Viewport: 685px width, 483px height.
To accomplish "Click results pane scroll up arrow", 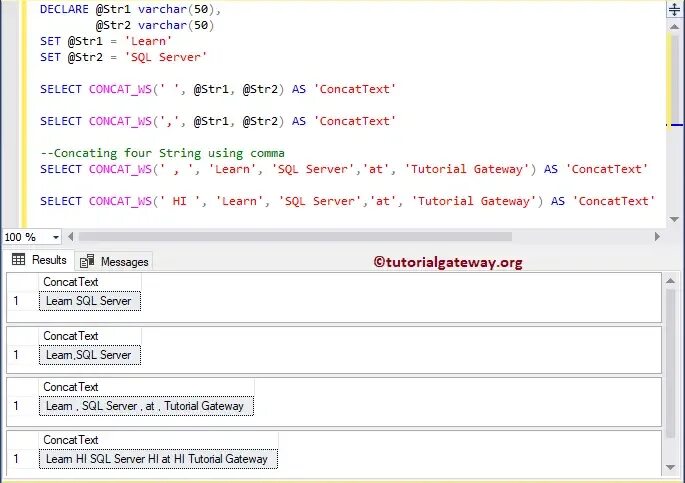I will [x=671, y=281].
